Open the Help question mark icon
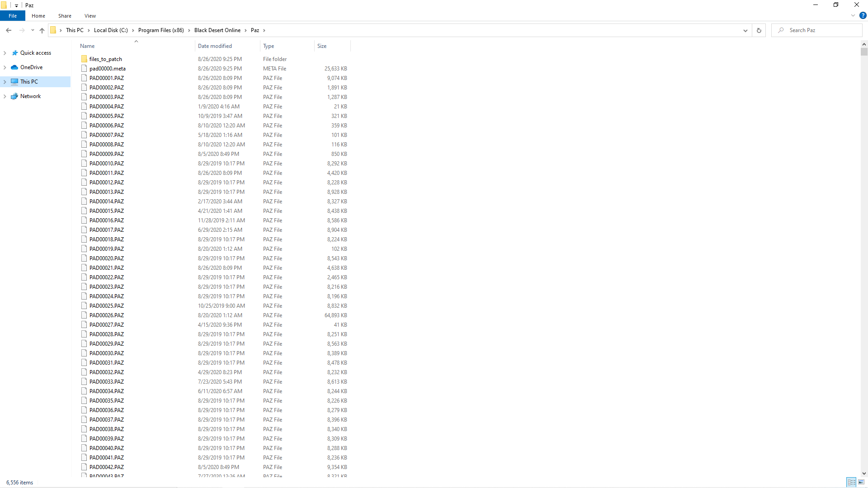 (863, 15)
